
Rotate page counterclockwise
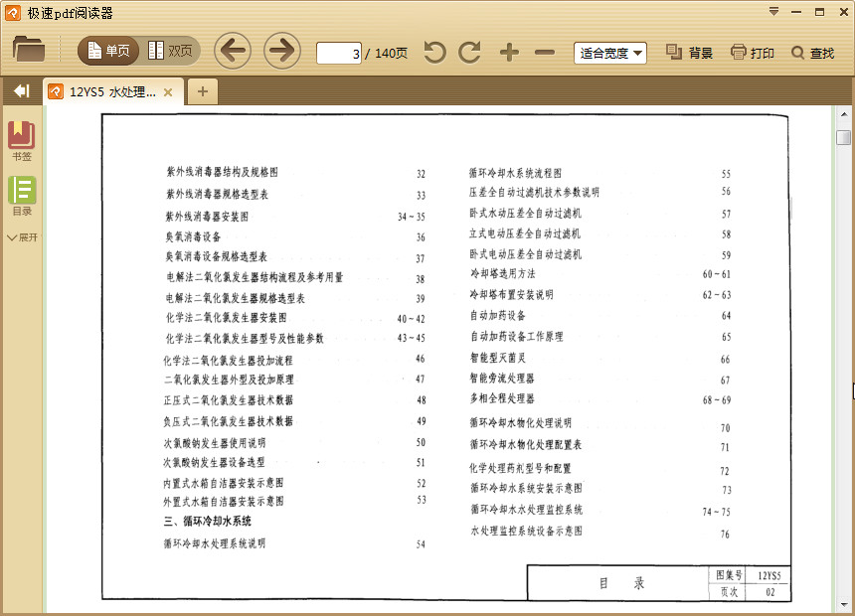pyautogui.click(x=435, y=53)
